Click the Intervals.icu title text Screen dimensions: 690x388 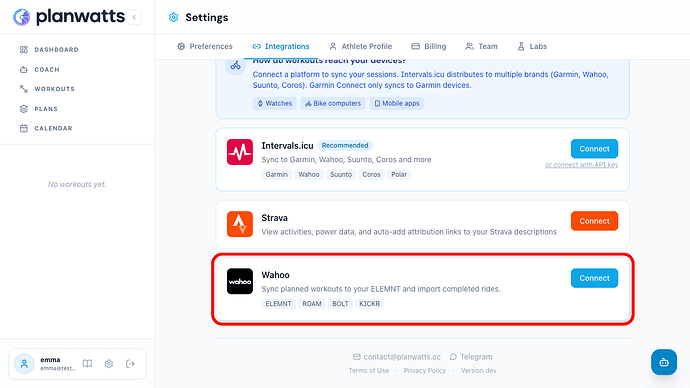point(287,146)
